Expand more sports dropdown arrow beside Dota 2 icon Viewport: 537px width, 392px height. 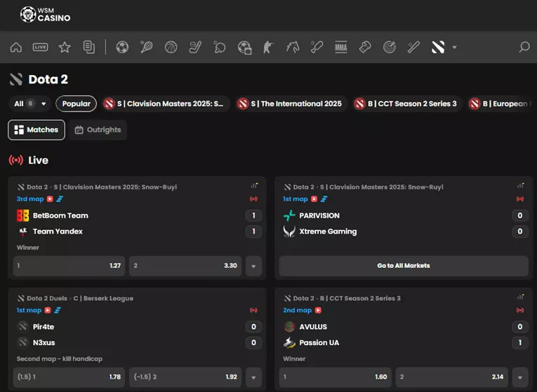(454, 48)
